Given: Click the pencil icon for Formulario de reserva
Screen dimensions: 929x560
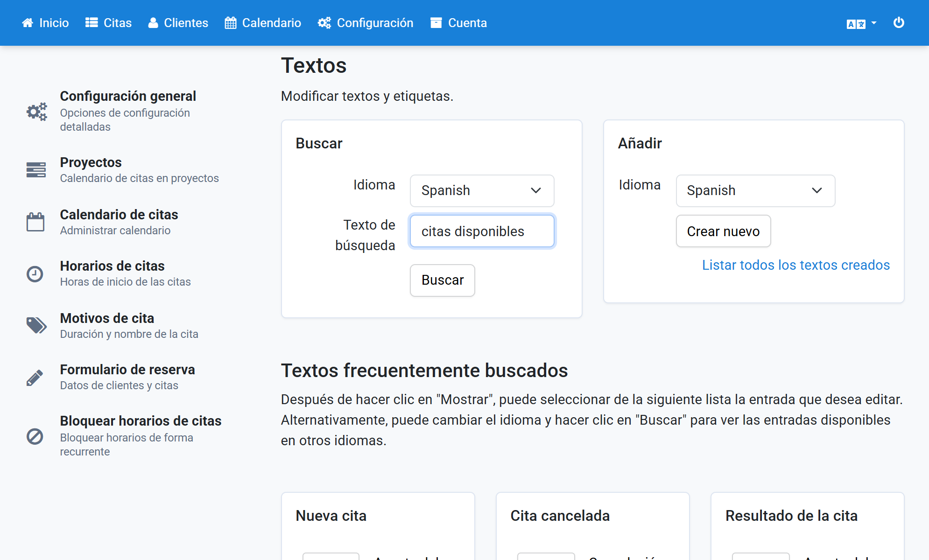Looking at the screenshot, I should click(35, 378).
